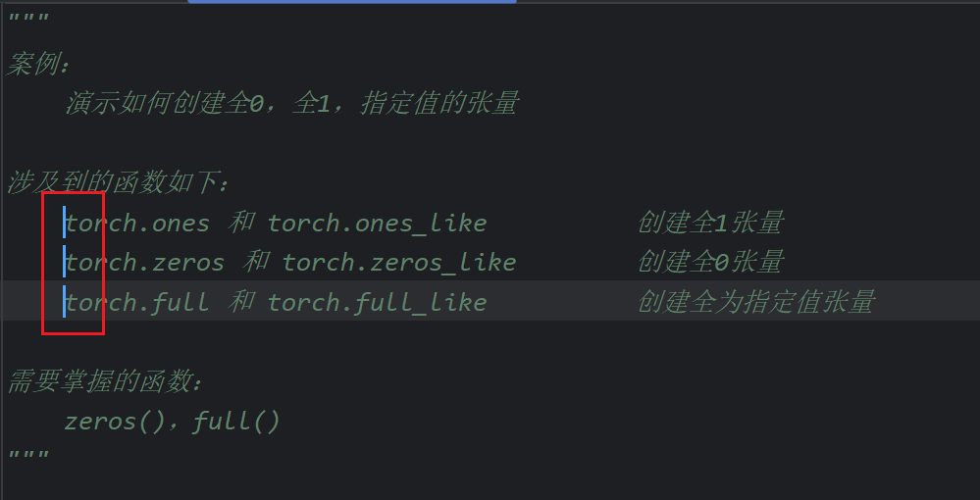
Task: Click the blue bar at the top edge
Action: click(x=352, y=2)
